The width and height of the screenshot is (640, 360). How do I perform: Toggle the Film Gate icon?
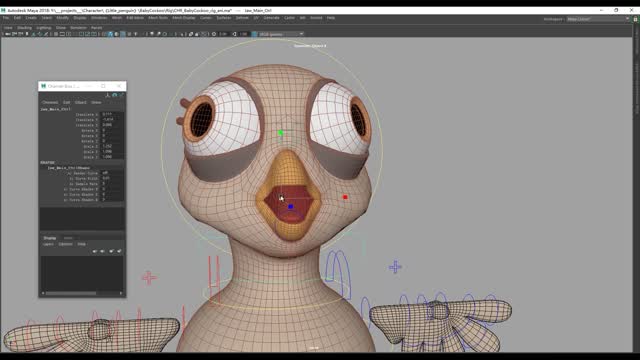pos(62,34)
